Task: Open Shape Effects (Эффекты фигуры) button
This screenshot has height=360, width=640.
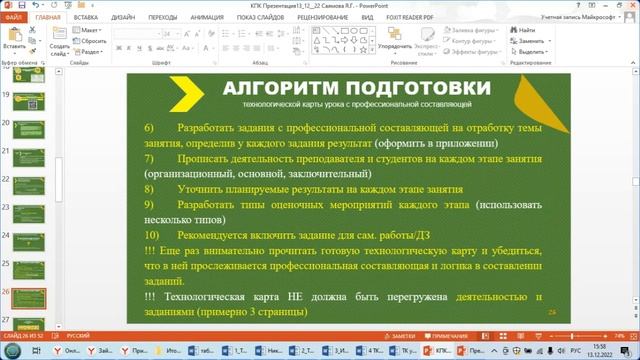Action: click(471, 52)
